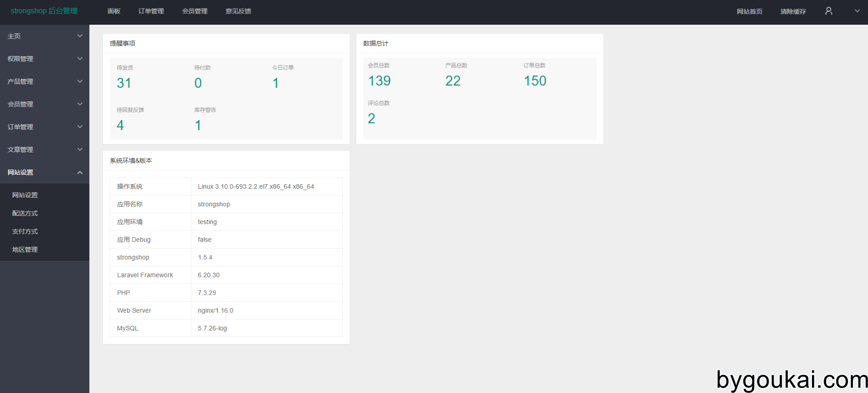The height and width of the screenshot is (393, 868).
Task: Expand 会员管理 in the left sidebar
Action: (x=44, y=104)
